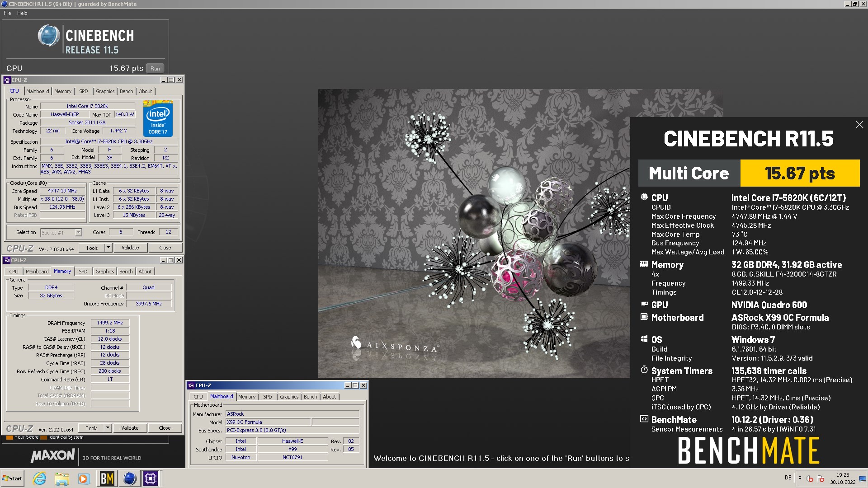
Task: Click the BenchMate version code icon
Action: tap(644, 419)
